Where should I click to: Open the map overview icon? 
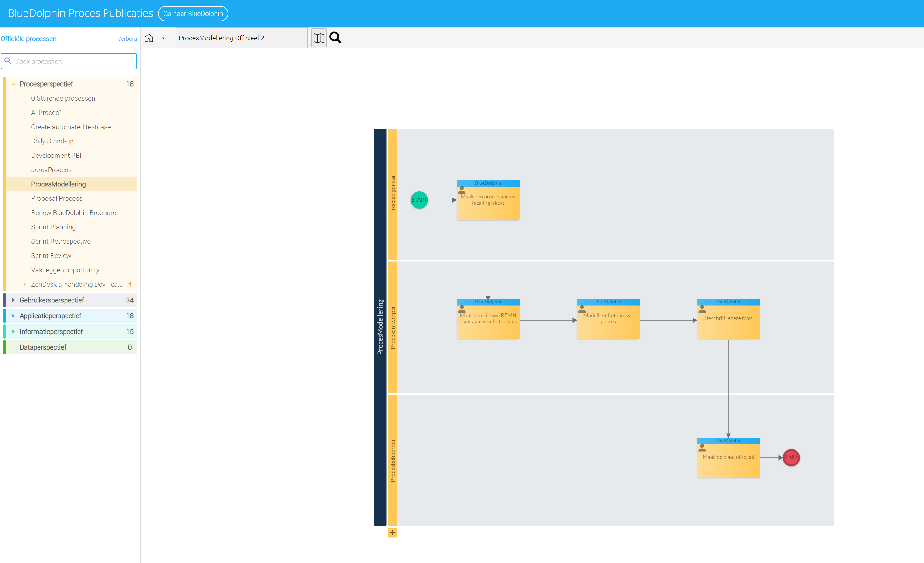(319, 38)
